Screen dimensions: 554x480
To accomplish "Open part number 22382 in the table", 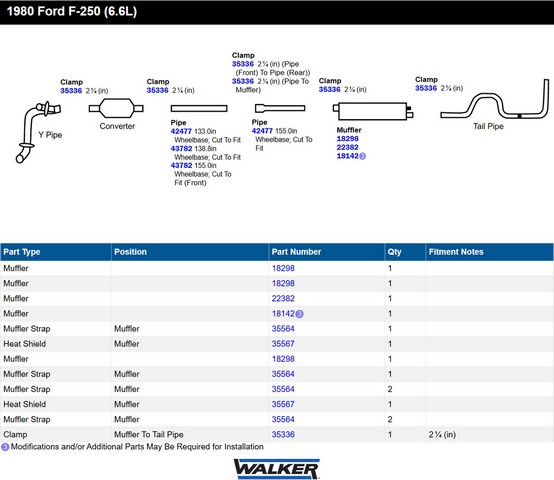I will (283, 299).
